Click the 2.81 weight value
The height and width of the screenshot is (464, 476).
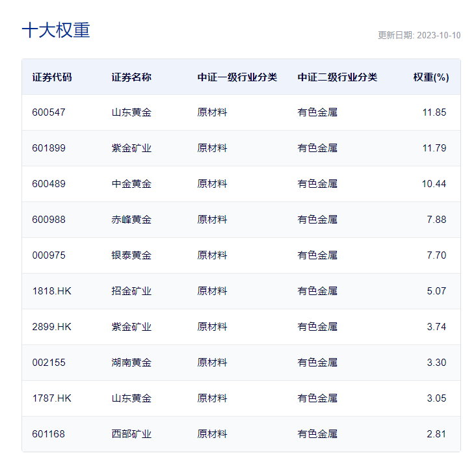[436, 434]
